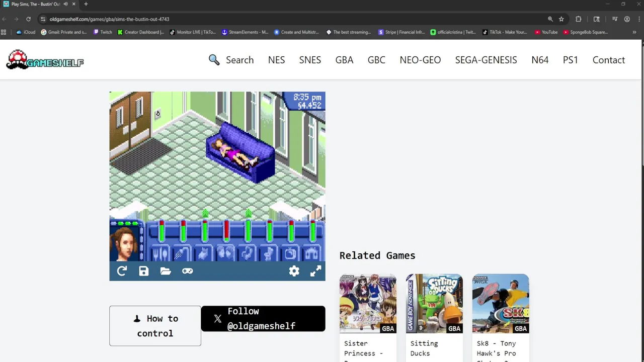Image resolution: width=644 pixels, height=362 pixels.
Task: Expand the bookmarks overflow chevron
Action: point(634,32)
